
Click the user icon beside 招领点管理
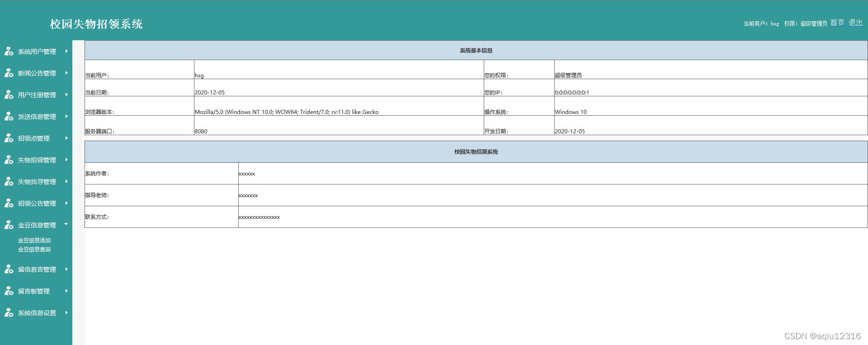pyautogui.click(x=9, y=138)
